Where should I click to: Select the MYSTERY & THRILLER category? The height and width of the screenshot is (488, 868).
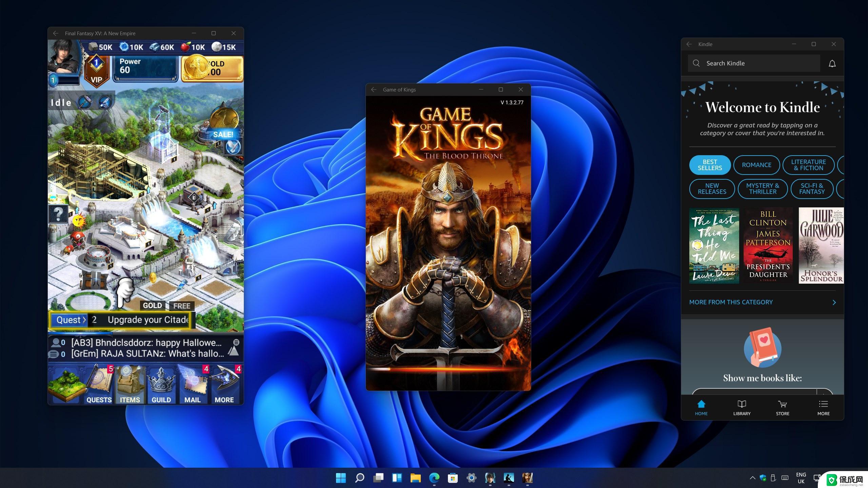[763, 189]
